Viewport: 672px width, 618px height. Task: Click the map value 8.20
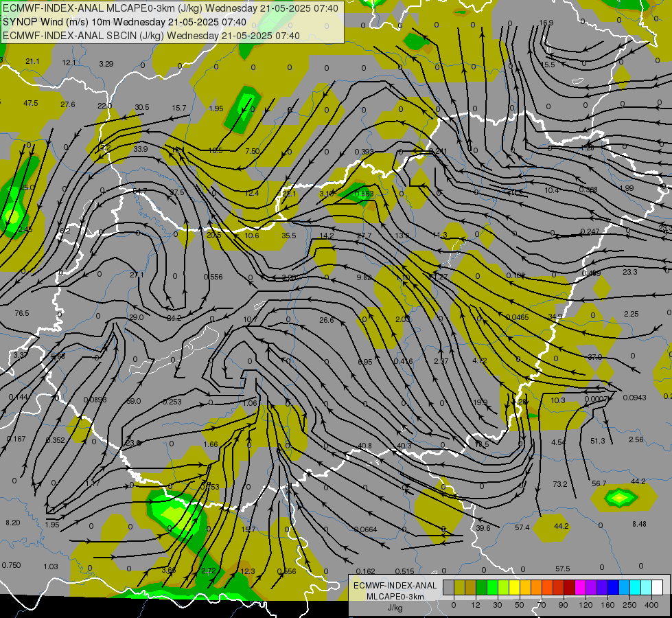coord(13,523)
